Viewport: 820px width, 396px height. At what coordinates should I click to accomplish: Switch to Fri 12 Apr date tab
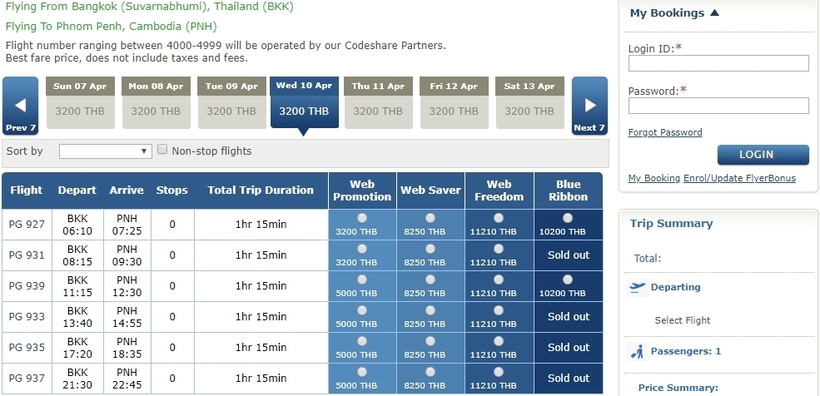[454, 103]
